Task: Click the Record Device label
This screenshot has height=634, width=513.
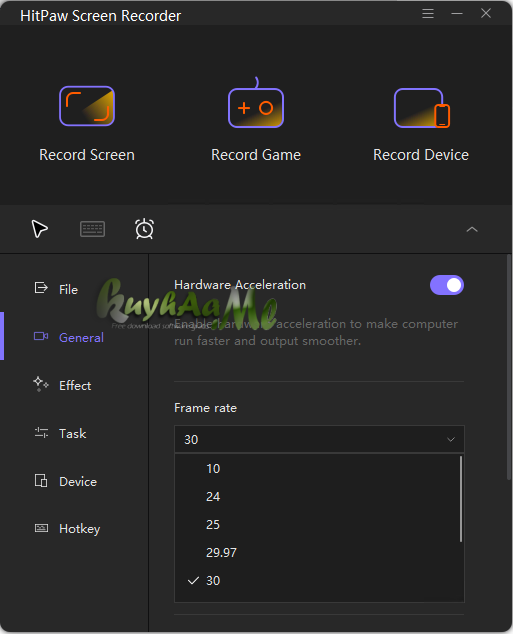Action: click(421, 155)
